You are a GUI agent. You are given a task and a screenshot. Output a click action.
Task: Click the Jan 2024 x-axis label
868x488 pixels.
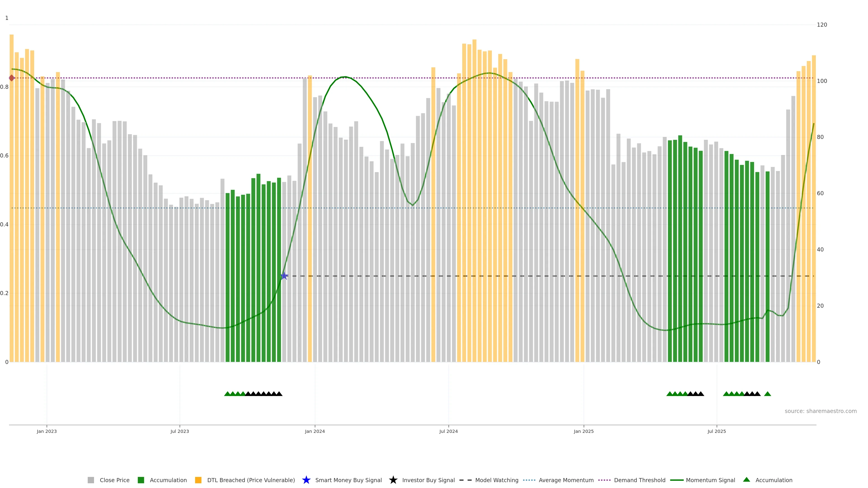point(315,432)
